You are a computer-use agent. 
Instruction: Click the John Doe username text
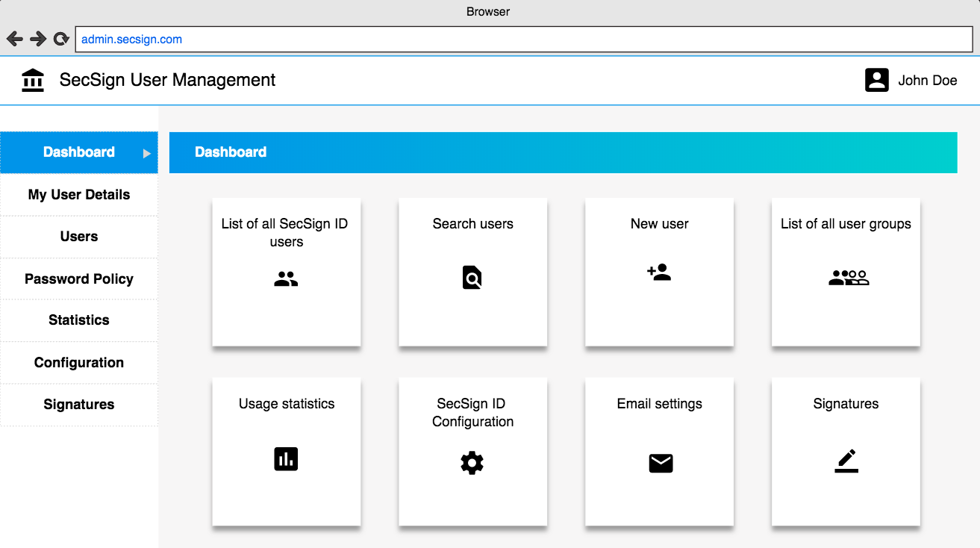927,81
